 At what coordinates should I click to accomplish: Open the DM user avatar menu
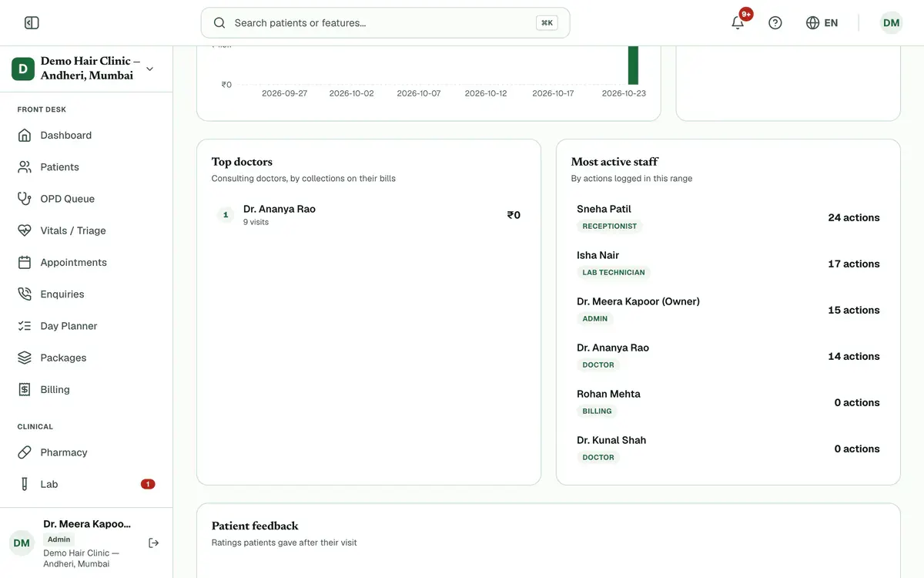pyautogui.click(x=892, y=23)
